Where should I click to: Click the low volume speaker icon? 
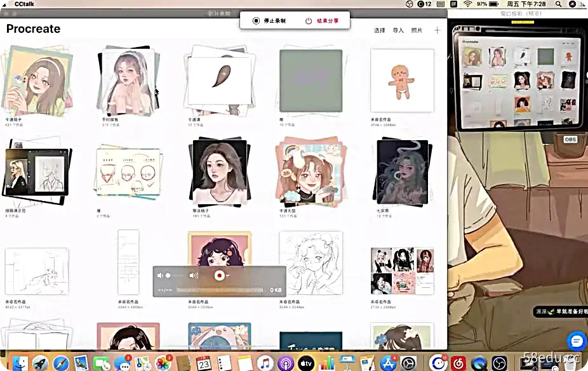click(160, 276)
